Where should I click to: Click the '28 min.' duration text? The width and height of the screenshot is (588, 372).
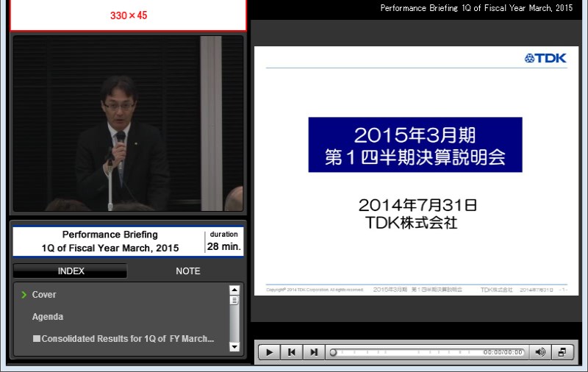coord(224,246)
